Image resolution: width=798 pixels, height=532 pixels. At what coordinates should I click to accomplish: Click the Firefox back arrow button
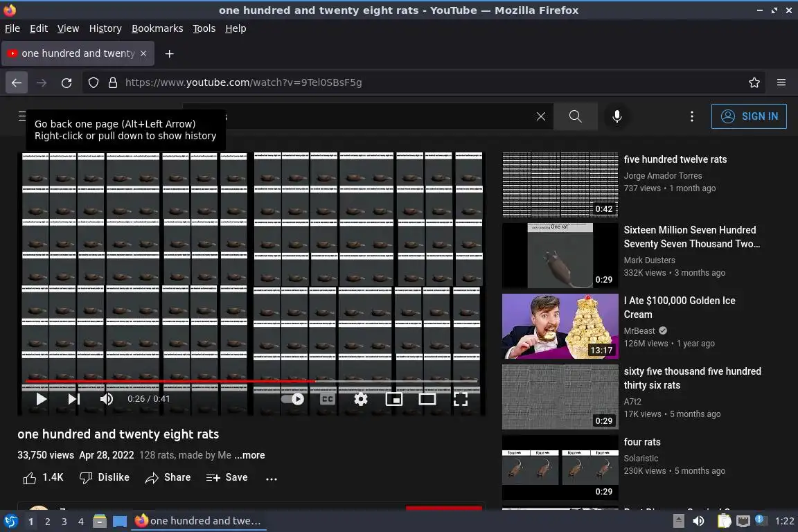point(17,82)
